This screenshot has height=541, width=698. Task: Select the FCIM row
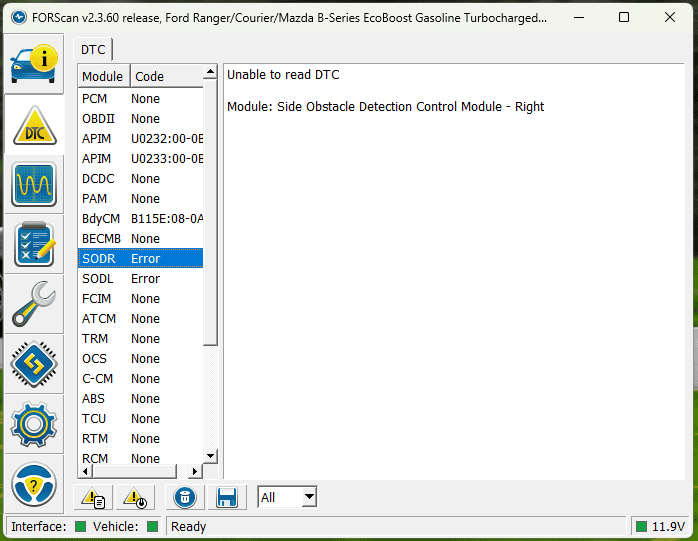pyautogui.click(x=141, y=299)
